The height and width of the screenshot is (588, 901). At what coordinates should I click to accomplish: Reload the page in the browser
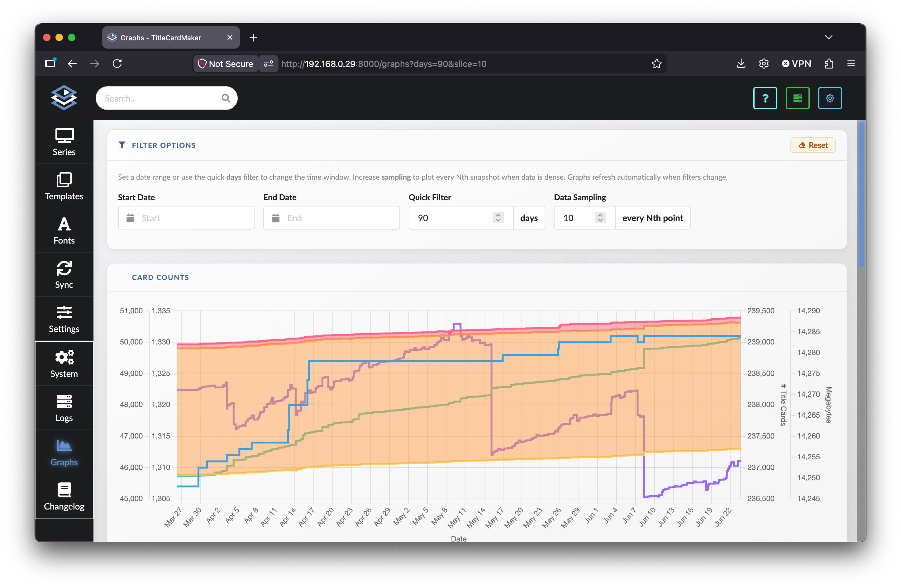point(117,64)
